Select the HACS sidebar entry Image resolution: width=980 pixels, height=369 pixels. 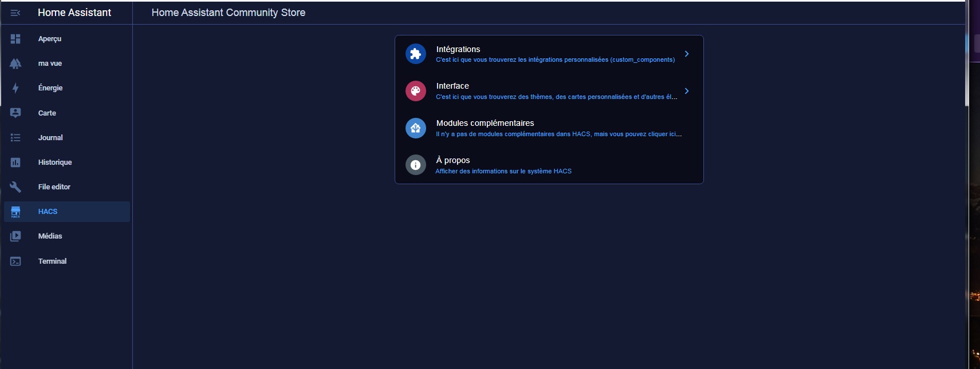point(67,212)
